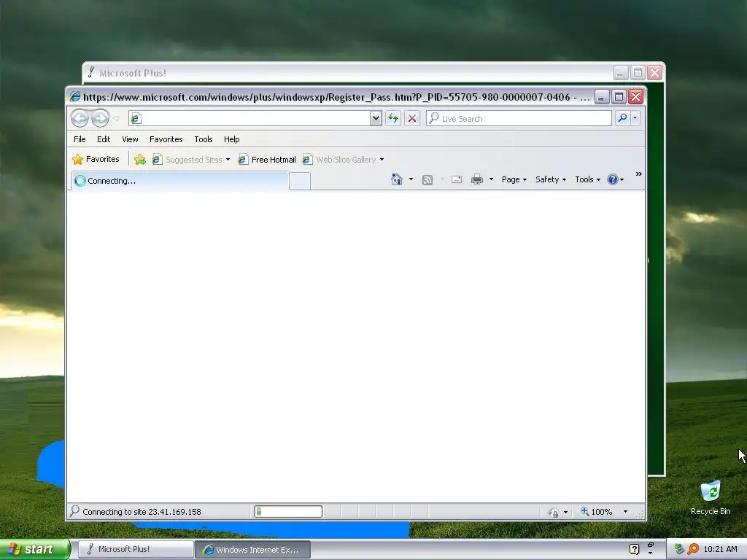747x560 pixels.
Task: Show more command bar items chevron
Action: pyautogui.click(x=639, y=174)
